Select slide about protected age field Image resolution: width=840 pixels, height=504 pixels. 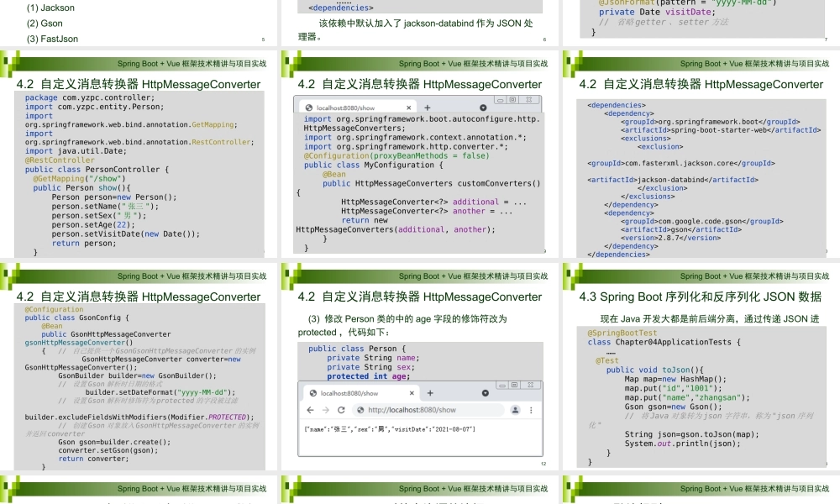pyautogui.click(x=420, y=367)
